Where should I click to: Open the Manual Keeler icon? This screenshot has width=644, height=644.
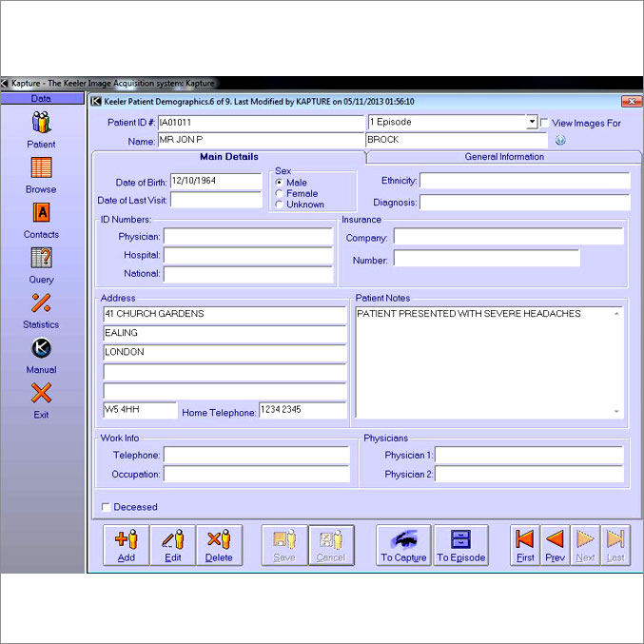[x=41, y=348]
